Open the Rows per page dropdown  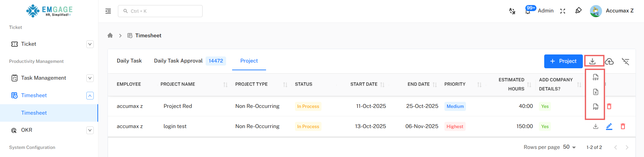[x=569, y=147]
